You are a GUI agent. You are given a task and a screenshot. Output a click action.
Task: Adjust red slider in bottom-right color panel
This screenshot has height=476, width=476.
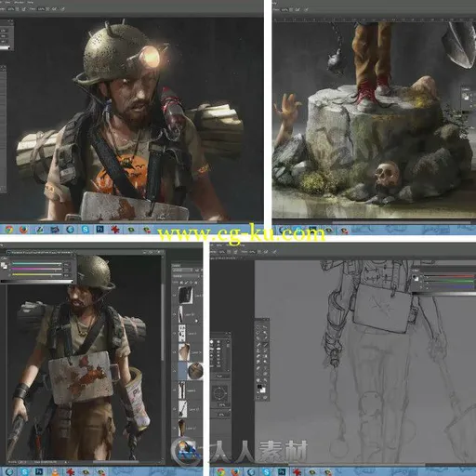[x=449, y=276]
